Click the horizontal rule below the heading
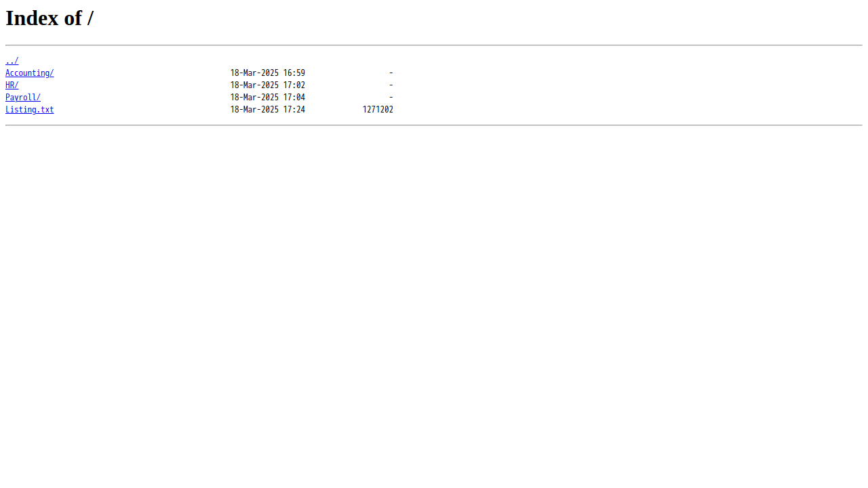Image resolution: width=868 pixels, height=488 pixels. [x=434, y=45]
